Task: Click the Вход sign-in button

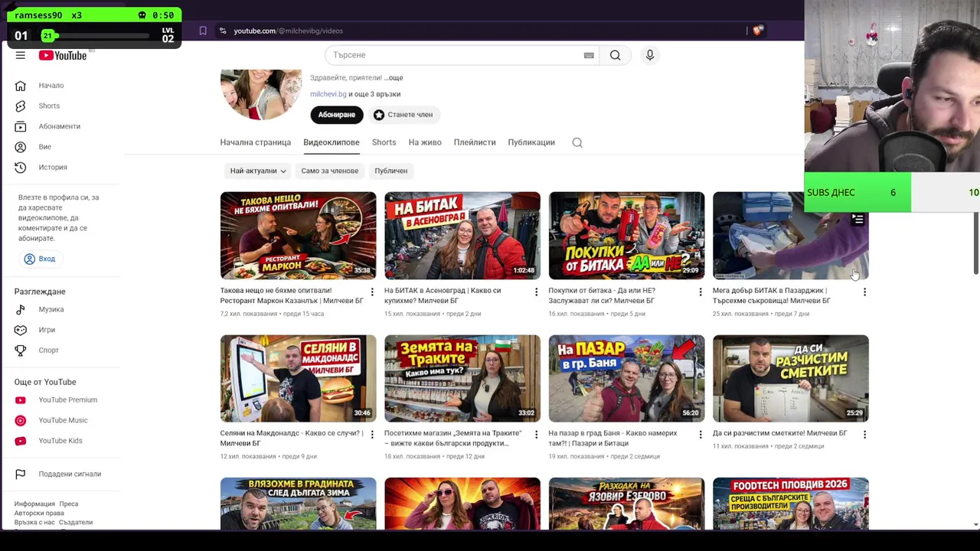Action: (x=40, y=259)
